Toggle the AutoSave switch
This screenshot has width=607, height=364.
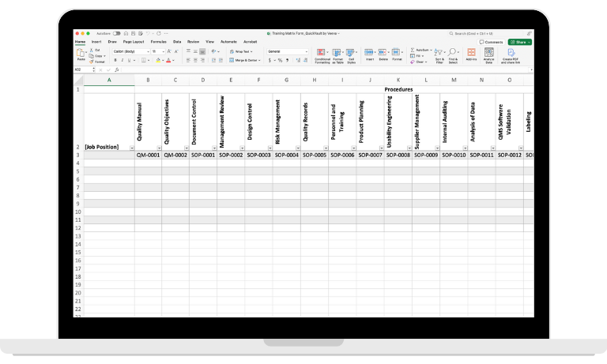(x=116, y=34)
